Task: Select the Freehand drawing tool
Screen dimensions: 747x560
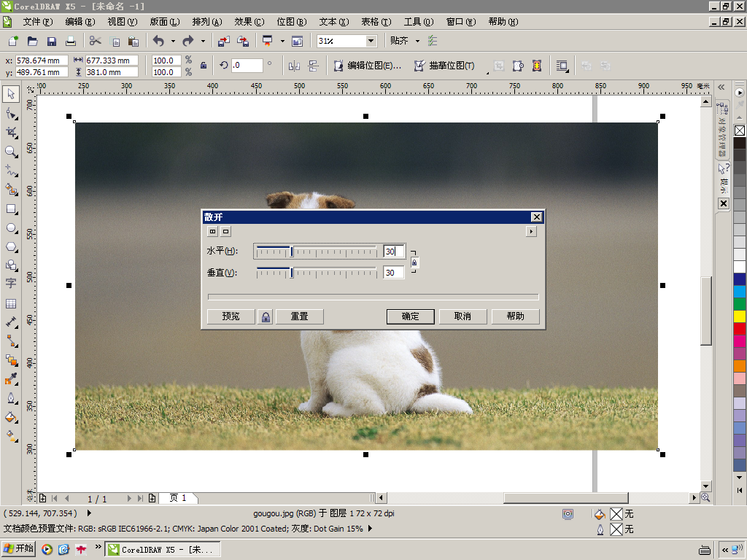Action: point(12,171)
